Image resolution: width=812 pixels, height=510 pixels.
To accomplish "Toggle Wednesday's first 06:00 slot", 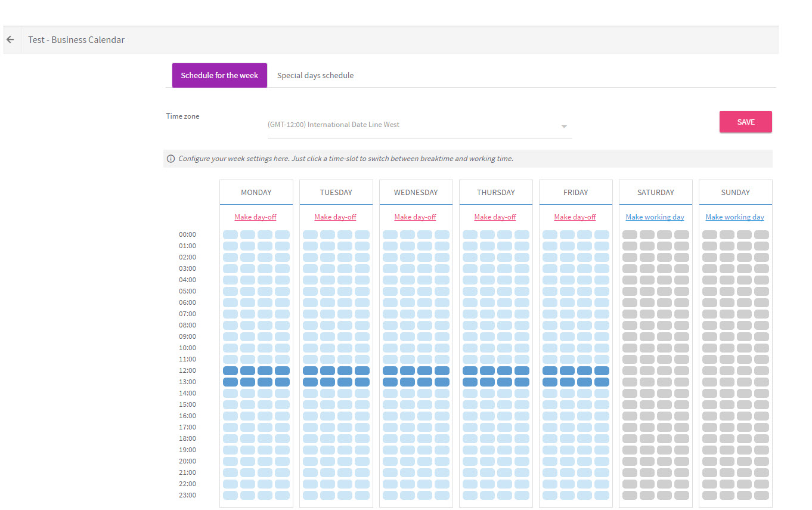I will tap(390, 303).
